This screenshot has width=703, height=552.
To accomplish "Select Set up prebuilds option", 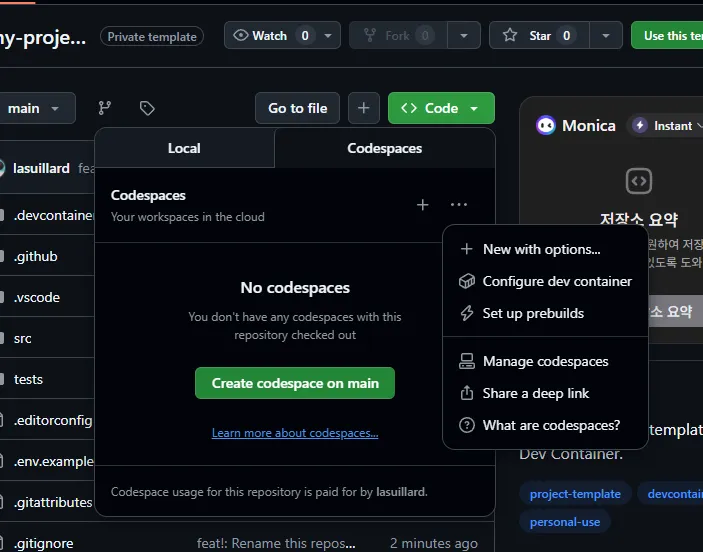I will 533,313.
